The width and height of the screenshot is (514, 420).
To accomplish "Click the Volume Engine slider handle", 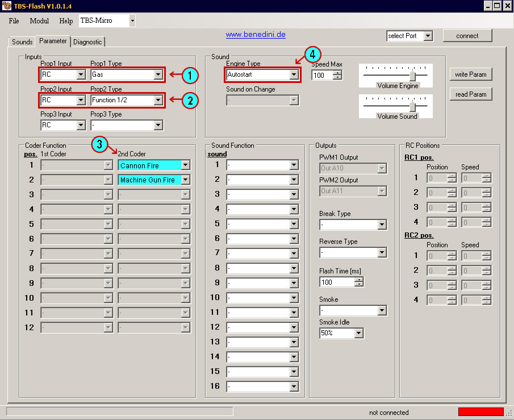I will click(x=413, y=76).
